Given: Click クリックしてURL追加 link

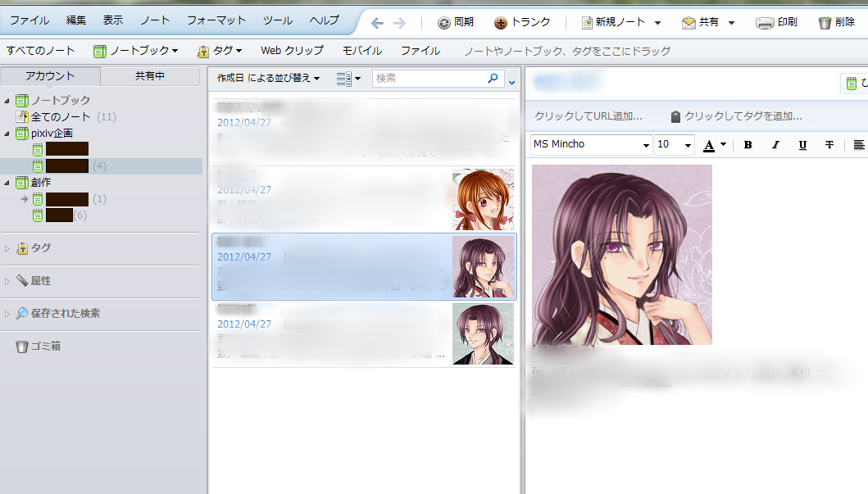Looking at the screenshot, I should click(589, 116).
